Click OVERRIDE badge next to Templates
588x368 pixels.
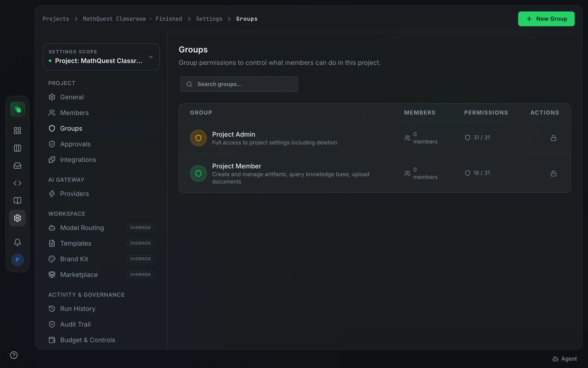pos(141,243)
